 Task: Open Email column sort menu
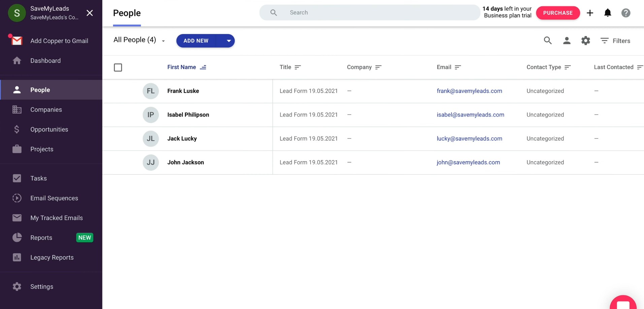457,67
